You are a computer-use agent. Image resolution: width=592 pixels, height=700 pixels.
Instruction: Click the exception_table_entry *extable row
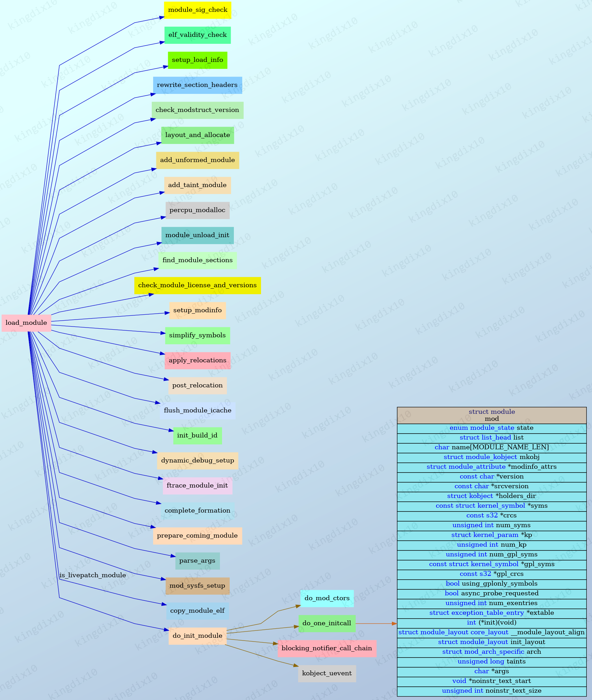(x=492, y=613)
